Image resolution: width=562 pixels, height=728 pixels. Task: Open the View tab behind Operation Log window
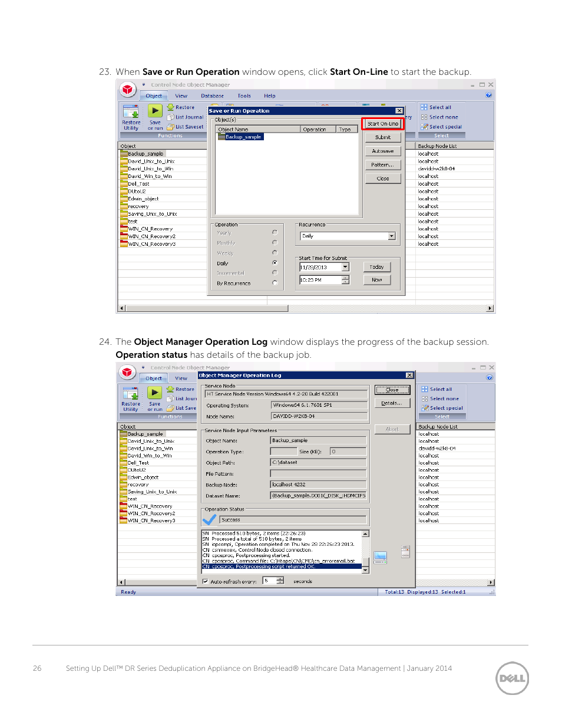(x=181, y=378)
